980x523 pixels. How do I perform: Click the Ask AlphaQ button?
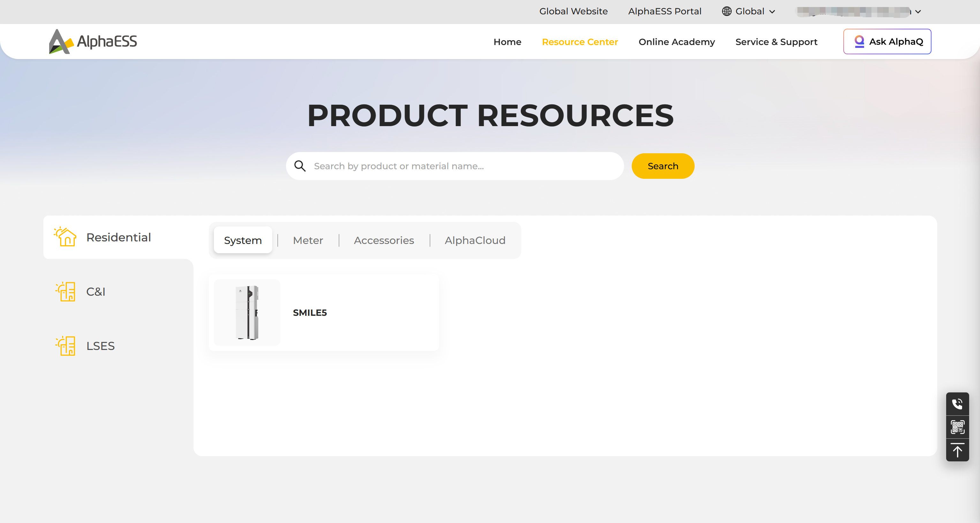point(887,42)
